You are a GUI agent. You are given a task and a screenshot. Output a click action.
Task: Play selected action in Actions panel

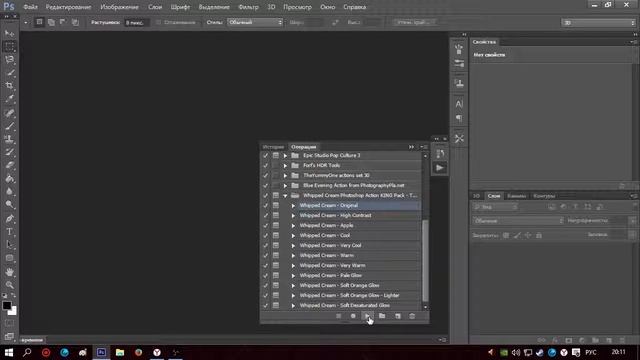[367, 316]
